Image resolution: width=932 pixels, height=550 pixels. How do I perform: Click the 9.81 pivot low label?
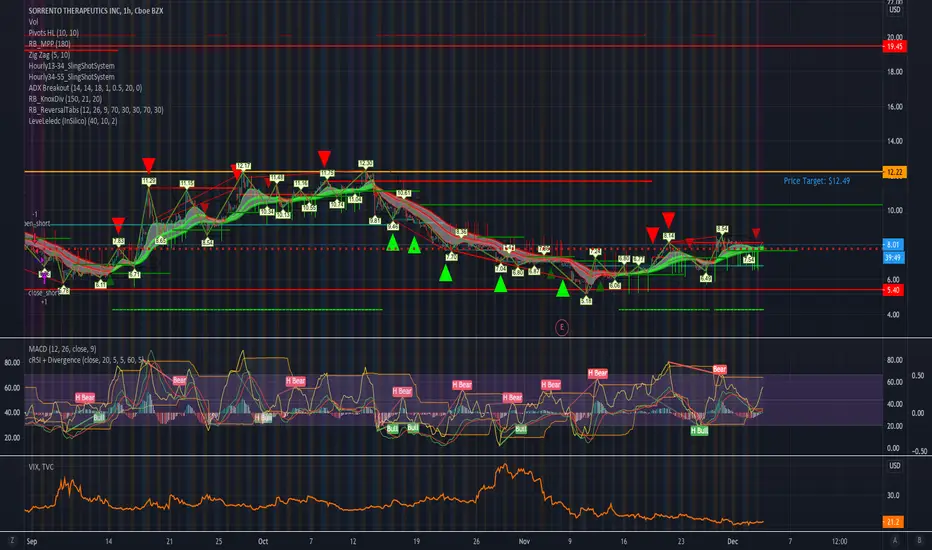click(x=375, y=221)
